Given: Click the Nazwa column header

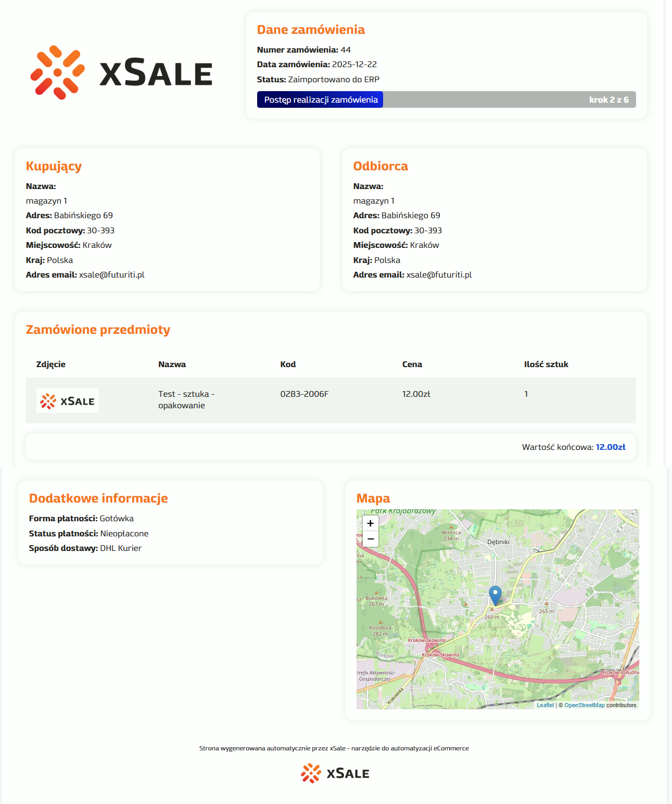Looking at the screenshot, I should coord(172,365).
